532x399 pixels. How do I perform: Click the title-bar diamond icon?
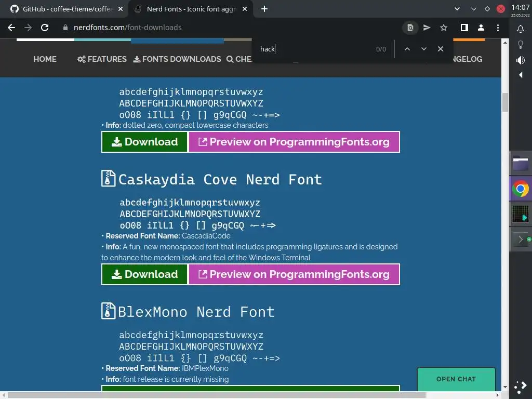(x=487, y=9)
